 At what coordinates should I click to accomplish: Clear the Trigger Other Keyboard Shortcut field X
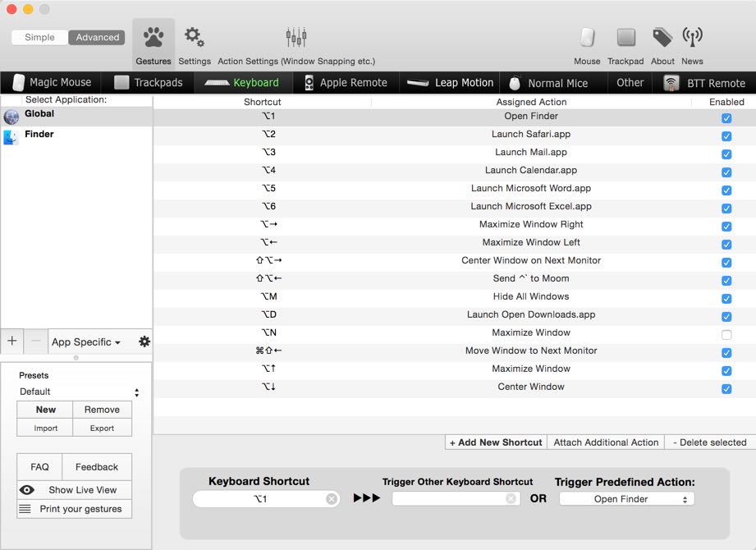pyautogui.click(x=511, y=498)
